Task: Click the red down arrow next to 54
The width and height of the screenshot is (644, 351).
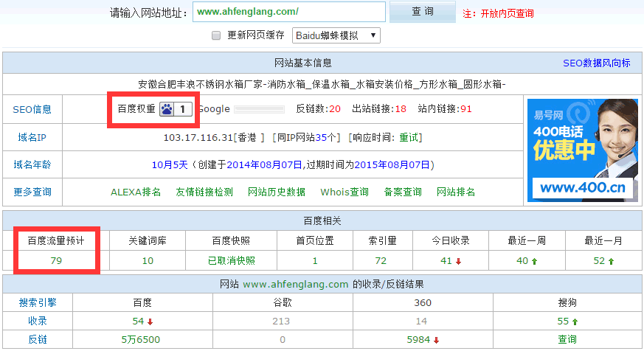Action: click(150, 322)
